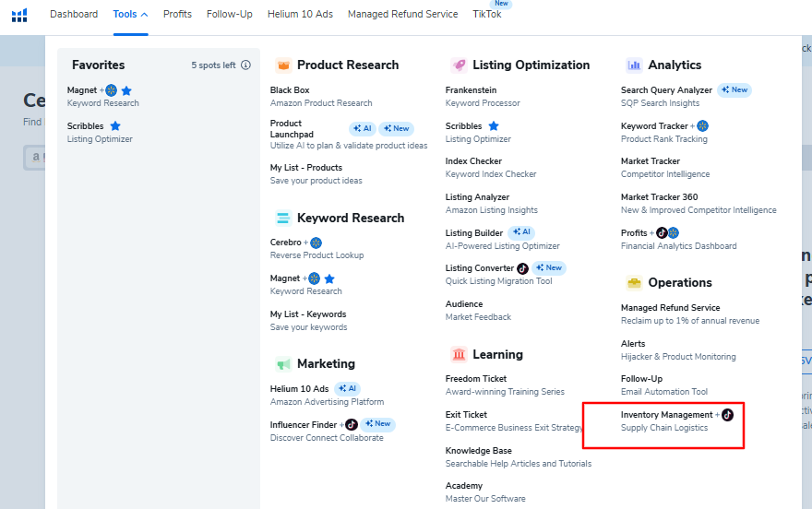Collapse the Tools dropdown menu
This screenshot has height=509, width=812.
[130, 15]
